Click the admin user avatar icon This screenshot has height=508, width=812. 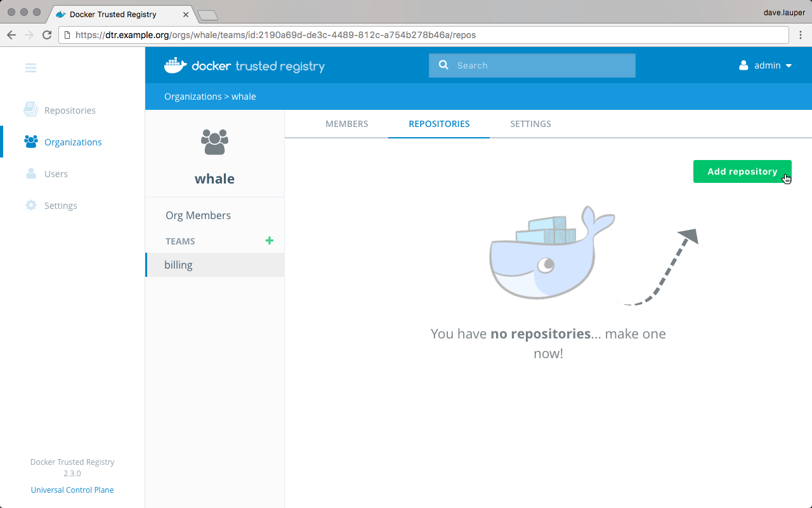point(742,65)
